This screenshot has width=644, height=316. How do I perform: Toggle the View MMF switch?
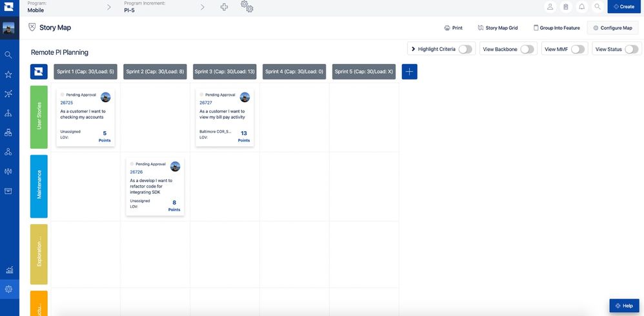tap(578, 49)
